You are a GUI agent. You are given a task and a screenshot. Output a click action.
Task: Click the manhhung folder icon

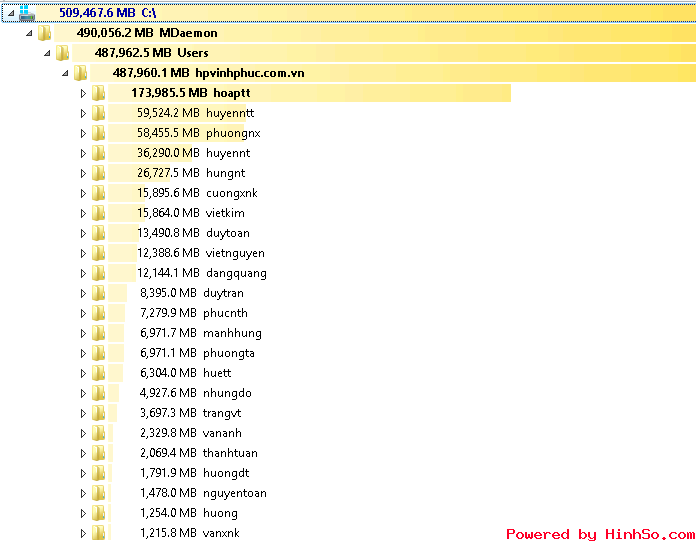pyautogui.click(x=99, y=333)
